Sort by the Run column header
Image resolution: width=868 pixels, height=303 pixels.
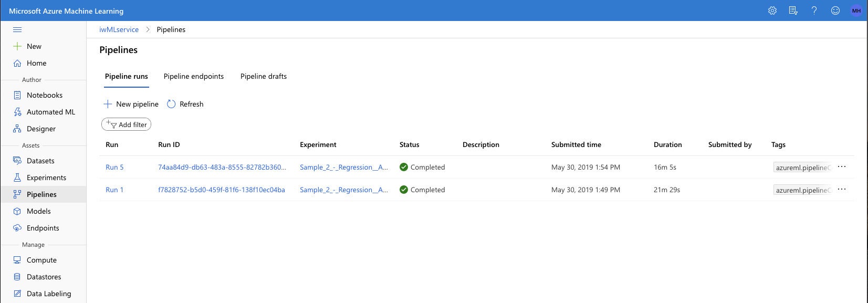tap(112, 144)
